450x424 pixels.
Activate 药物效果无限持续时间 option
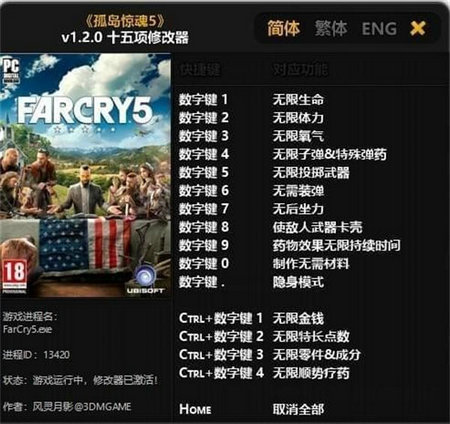click(337, 246)
